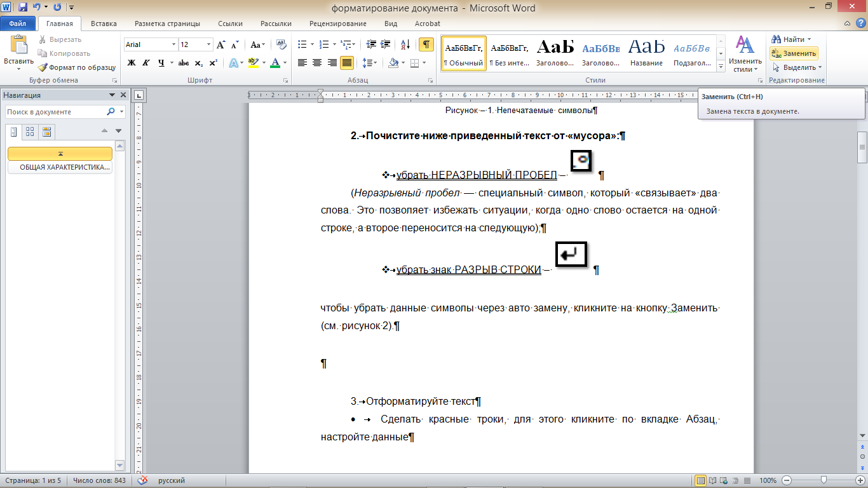Toggle align text right

[332, 62]
